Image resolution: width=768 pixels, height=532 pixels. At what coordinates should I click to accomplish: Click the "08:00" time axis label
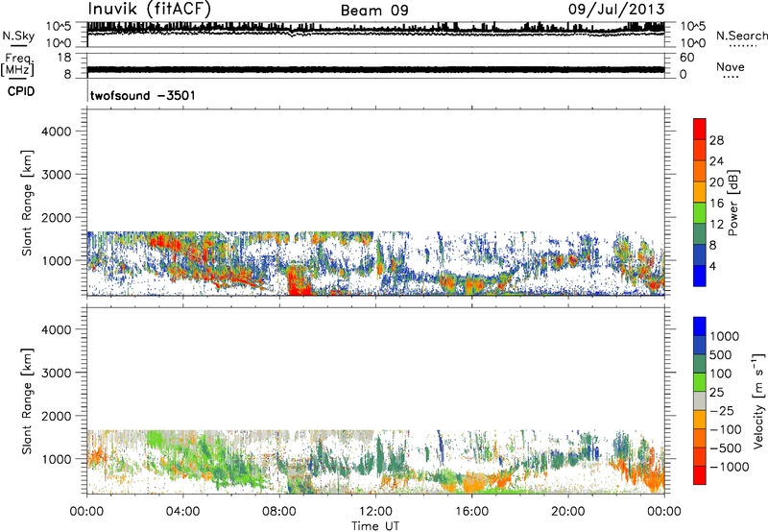coord(279,512)
